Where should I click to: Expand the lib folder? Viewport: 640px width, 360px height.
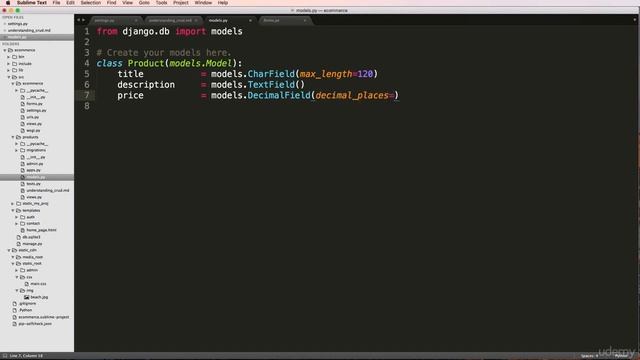9,70
